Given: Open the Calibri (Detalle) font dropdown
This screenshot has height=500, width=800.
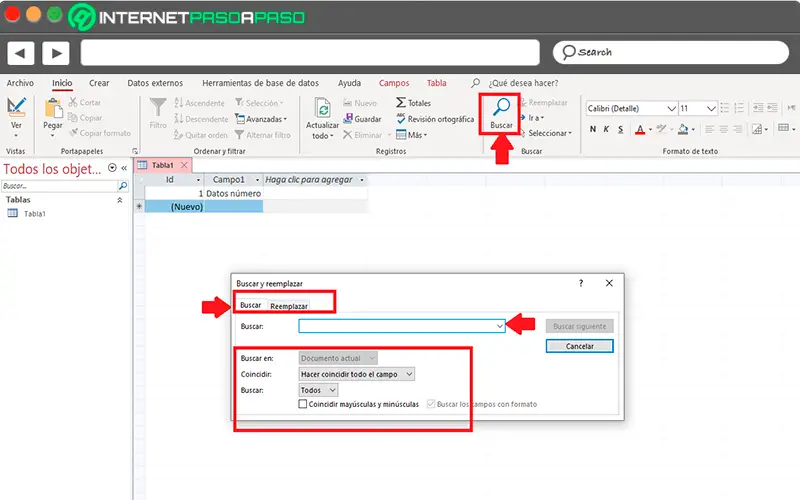Looking at the screenshot, I should (x=671, y=108).
